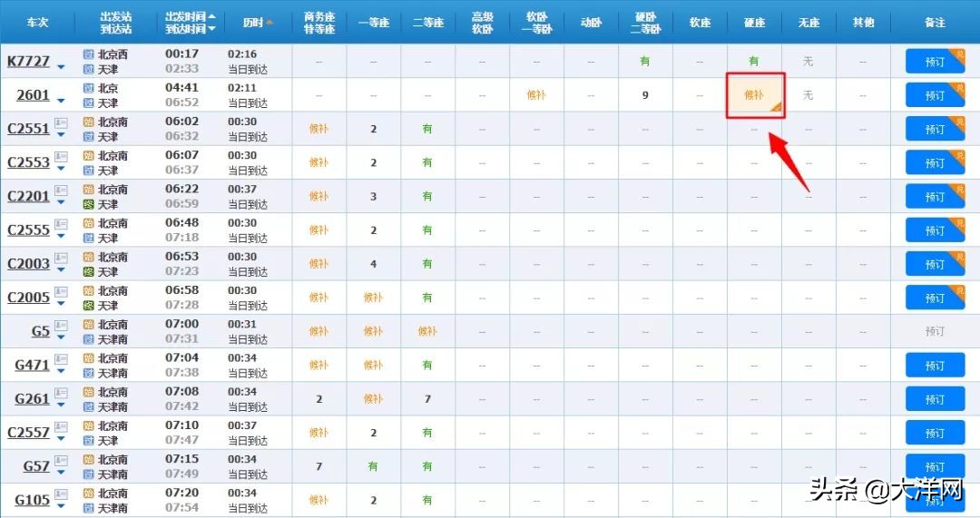The width and height of the screenshot is (980, 518).
Task: Click the ID card icon beside G5
Action: point(61,326)
